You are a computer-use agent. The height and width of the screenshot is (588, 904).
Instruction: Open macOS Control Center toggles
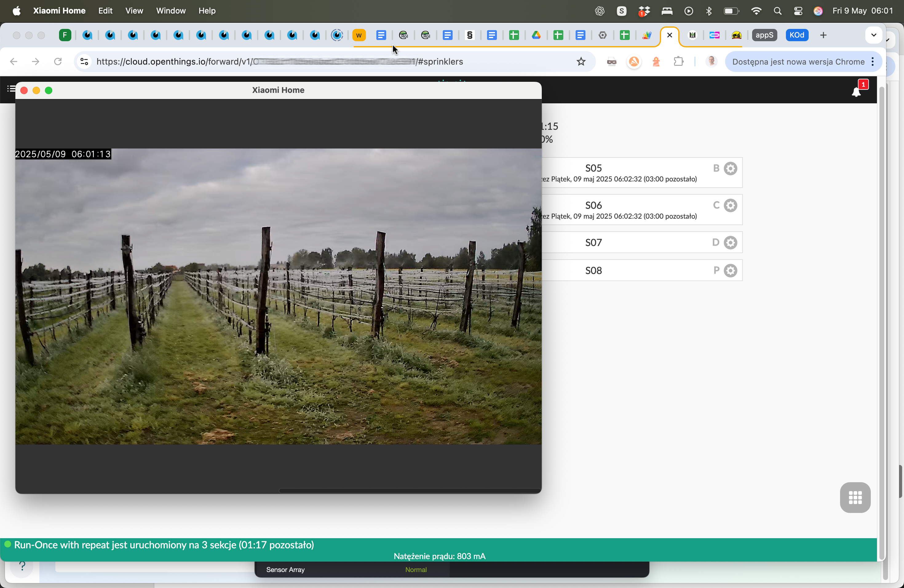click(798, 11)
